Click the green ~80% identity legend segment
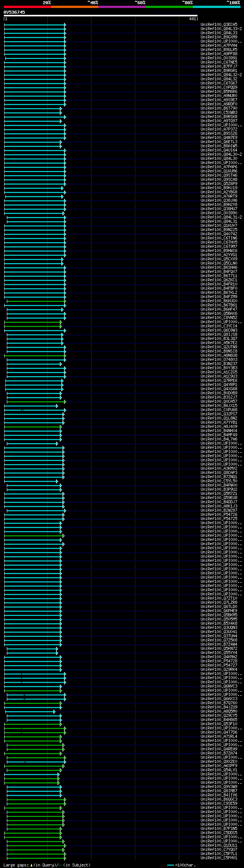The width and height of the screenshot is (244, 868). (169, 7)
